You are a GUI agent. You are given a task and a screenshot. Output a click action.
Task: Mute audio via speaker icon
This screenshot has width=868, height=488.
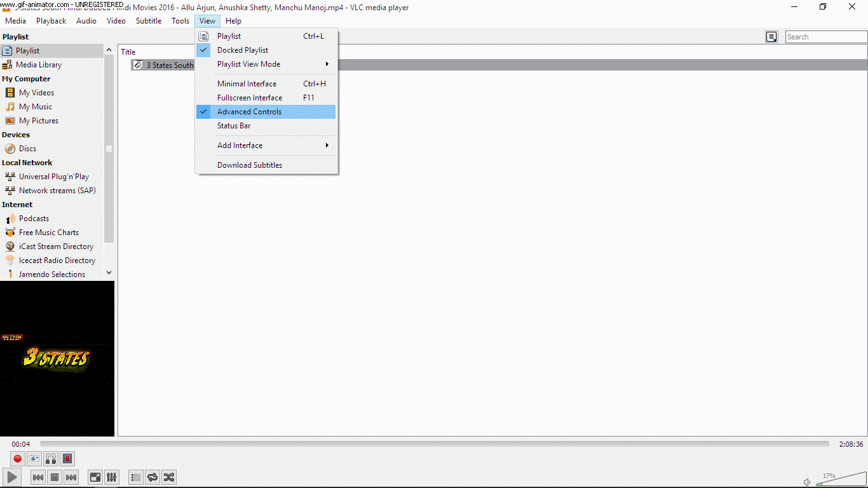point(807,482)
